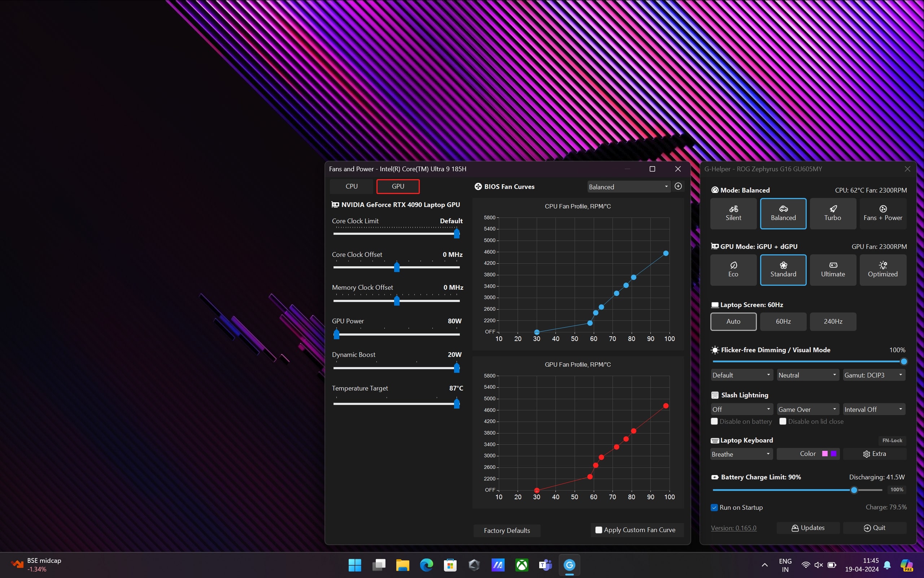Open Windows Start menu

pyautogui.click(x=355, y=565)
